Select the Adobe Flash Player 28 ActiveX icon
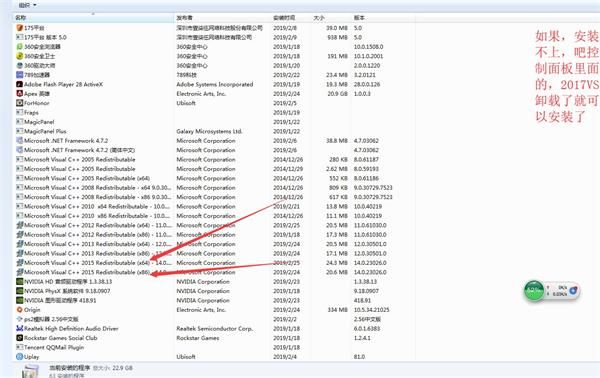Image resolution: width=600 pixels, height=378 pixels. [x=20, y=84]
